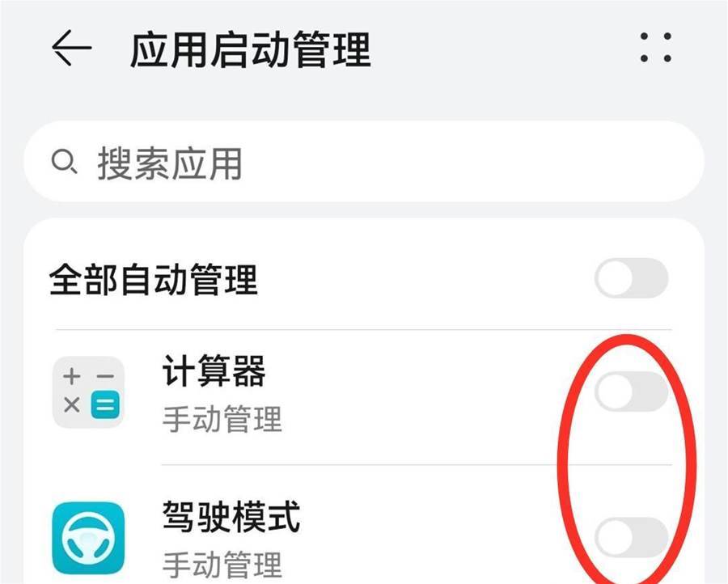Open the four-dot more options menu
This screenshot has width=728, height=584.
(x=655, y=48)
